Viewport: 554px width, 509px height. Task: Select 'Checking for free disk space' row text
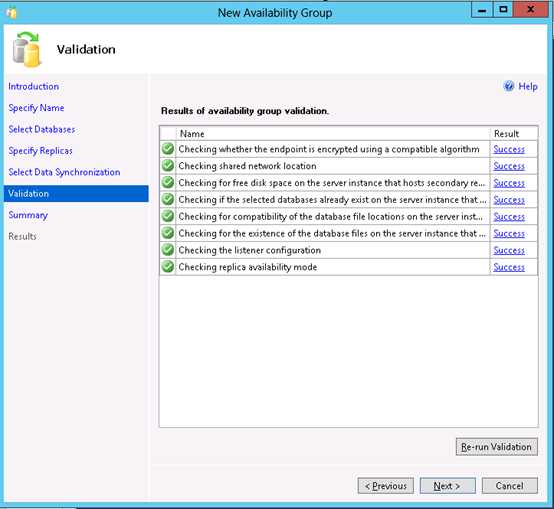pyautogui.click(x=331, y=183)
